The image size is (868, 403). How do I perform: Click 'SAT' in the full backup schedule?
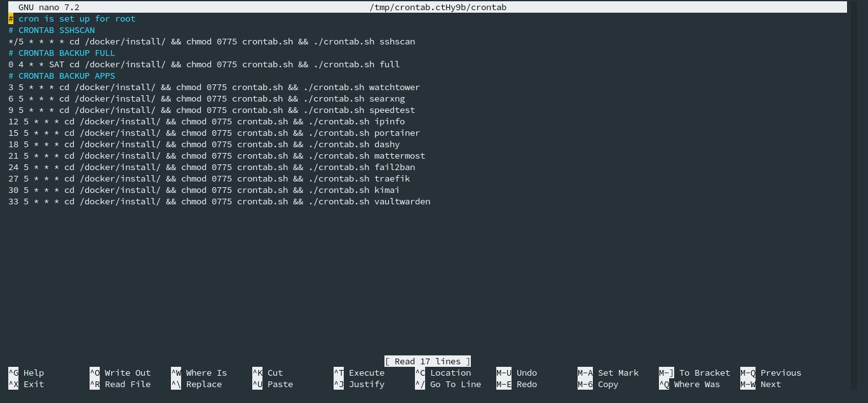57,64
